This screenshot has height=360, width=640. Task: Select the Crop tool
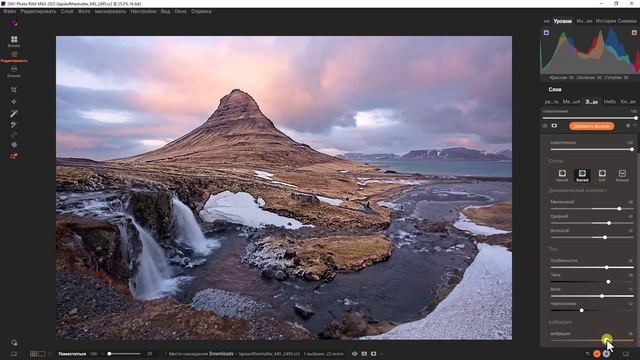pos(14,89)
